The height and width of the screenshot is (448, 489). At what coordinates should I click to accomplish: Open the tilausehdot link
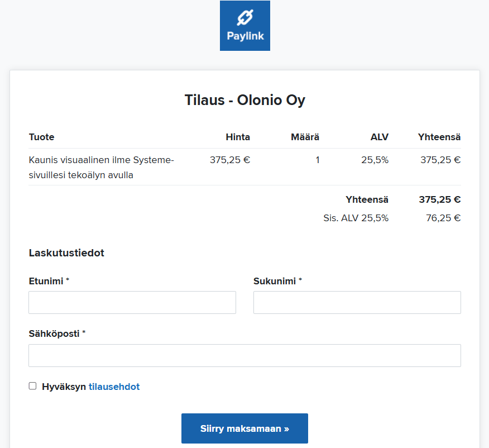[114, 387]
